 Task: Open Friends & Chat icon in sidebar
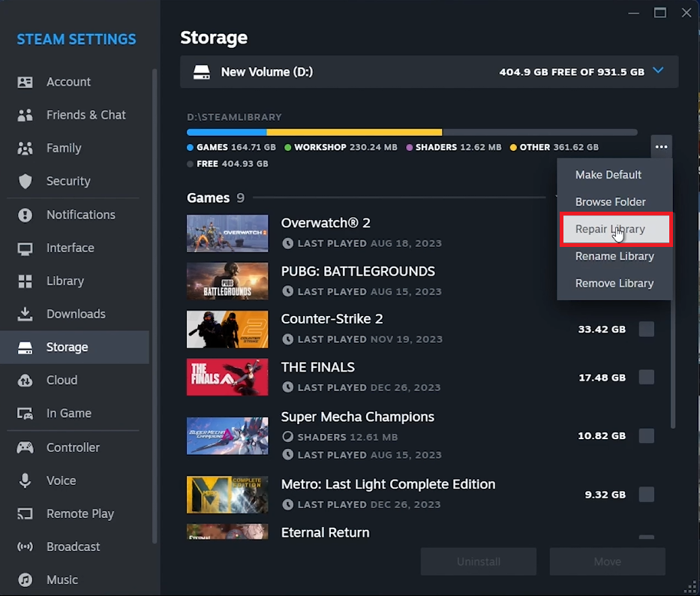(25, 116)
